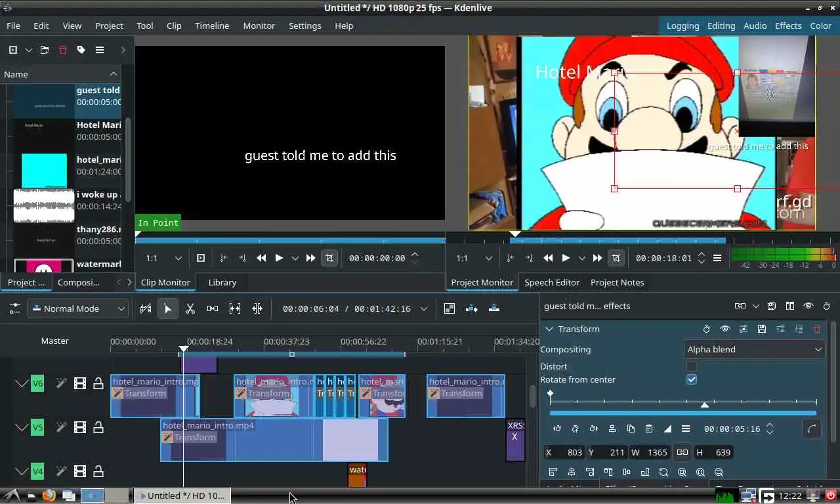Open clip monitor 1:1 zoom dropdown
840x504 pixels.
pyautogui.click(x=163, y=258)
